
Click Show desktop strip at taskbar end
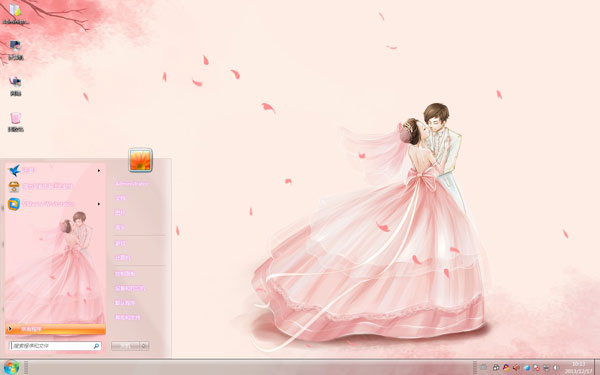pyautogui.click(x=597, y=367)
